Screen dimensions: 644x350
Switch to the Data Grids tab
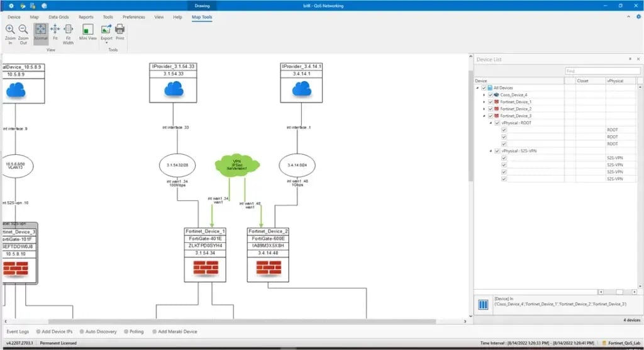tap(59, 17)
